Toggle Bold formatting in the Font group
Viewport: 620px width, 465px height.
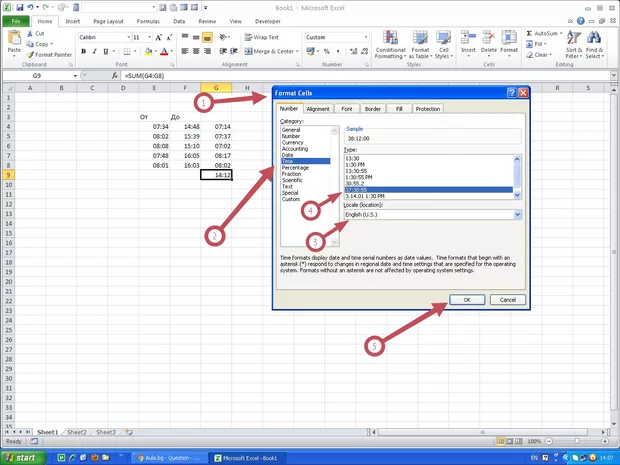click(82, 51)
